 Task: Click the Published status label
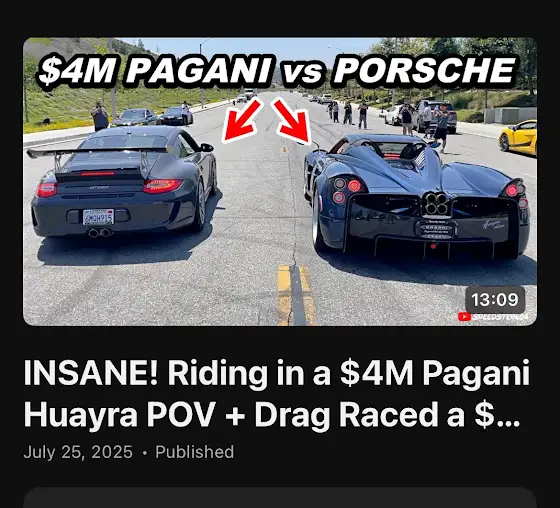tap(195, 452)
